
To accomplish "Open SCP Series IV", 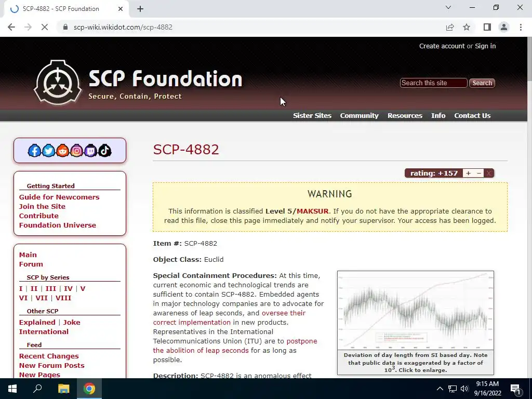I will pos(68,289).
